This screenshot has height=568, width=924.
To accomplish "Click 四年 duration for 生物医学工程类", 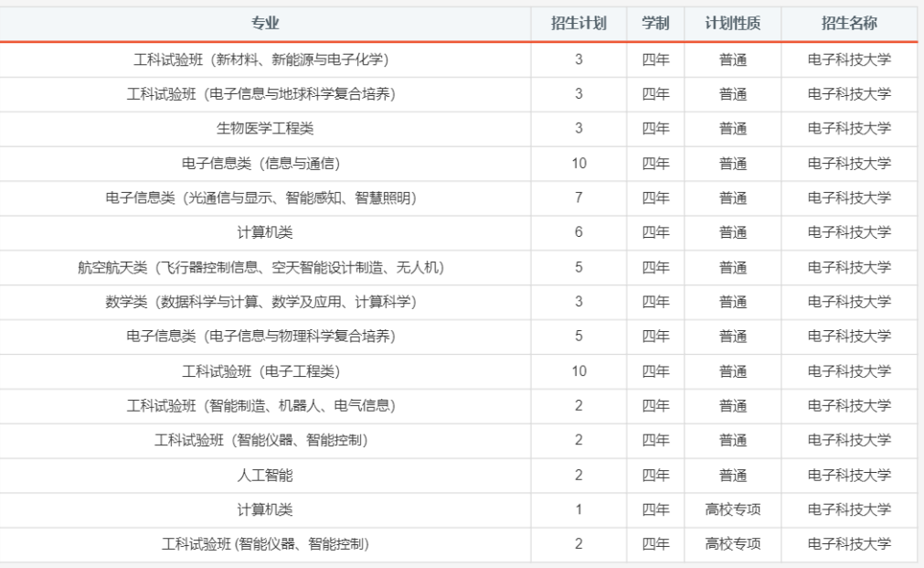I will point(654,128).
